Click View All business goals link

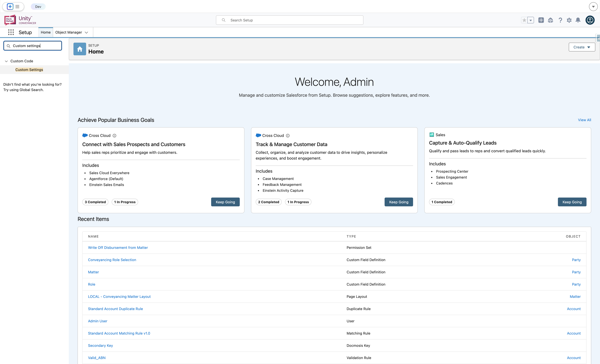coord(584,120)
